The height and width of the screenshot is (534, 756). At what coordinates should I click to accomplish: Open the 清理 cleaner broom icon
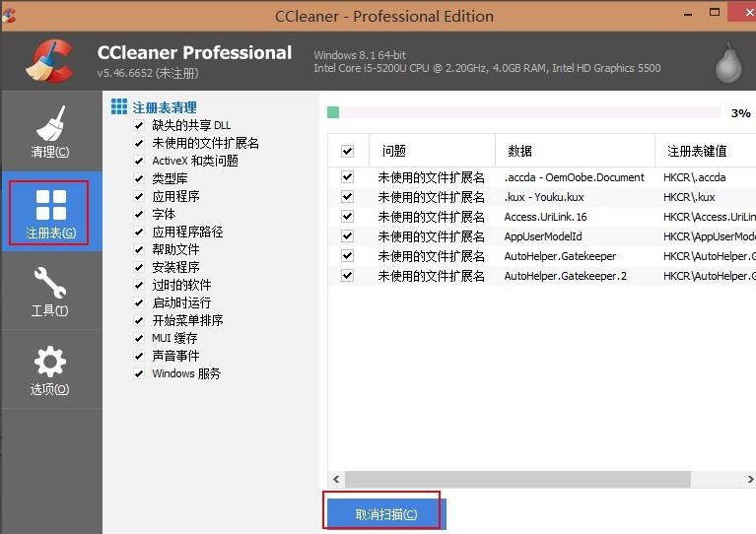[50, 125]
